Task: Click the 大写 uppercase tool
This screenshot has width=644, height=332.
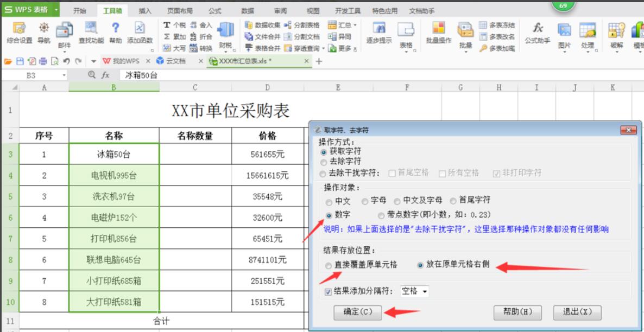Action: click(x=174, y=48)
